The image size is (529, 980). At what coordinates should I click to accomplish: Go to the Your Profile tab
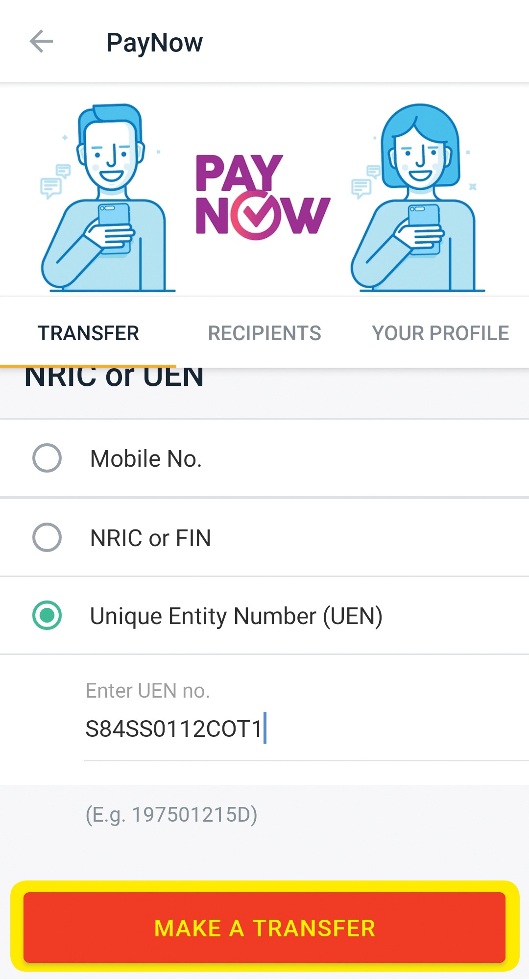440,333
